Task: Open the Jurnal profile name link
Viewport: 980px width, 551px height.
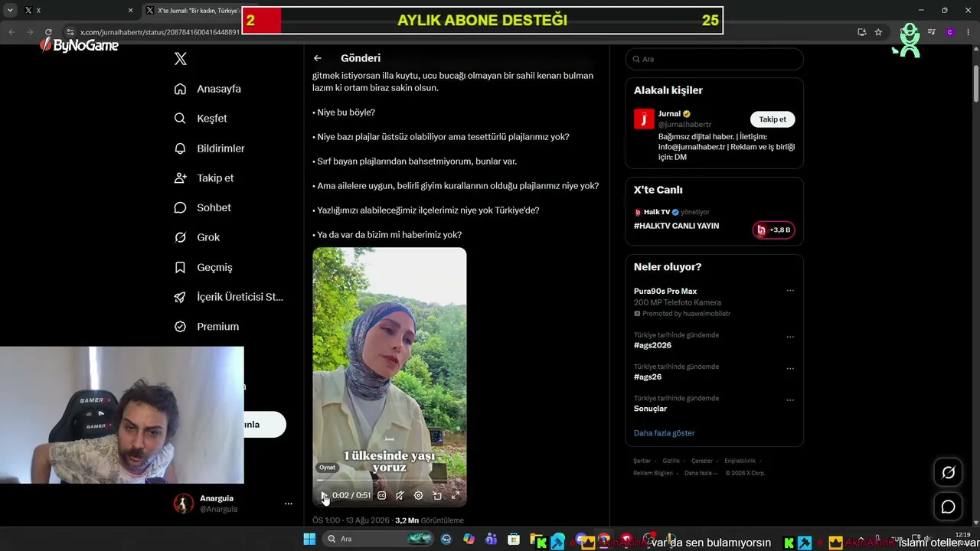Action: [669, 114]
